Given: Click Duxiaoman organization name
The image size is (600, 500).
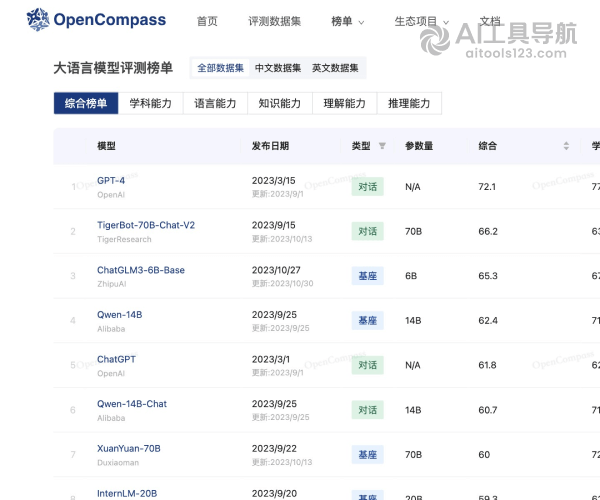Looking at the screenshot, I should click(118, 463).
